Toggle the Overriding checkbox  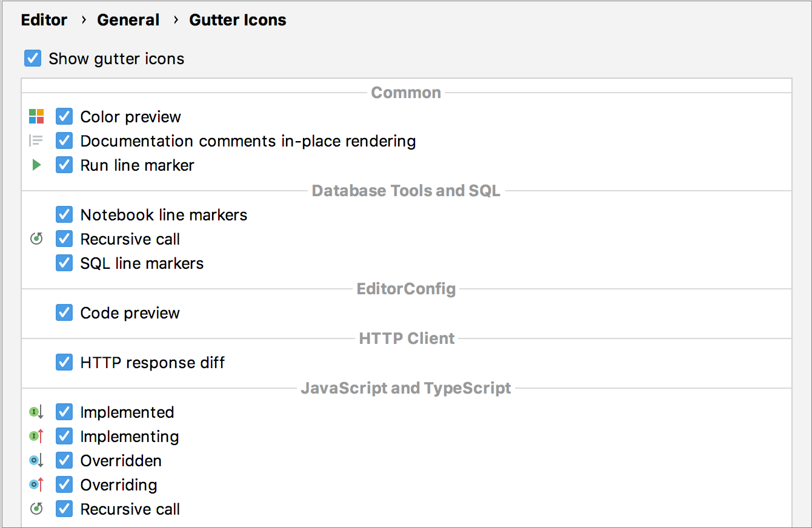(64, 484)
